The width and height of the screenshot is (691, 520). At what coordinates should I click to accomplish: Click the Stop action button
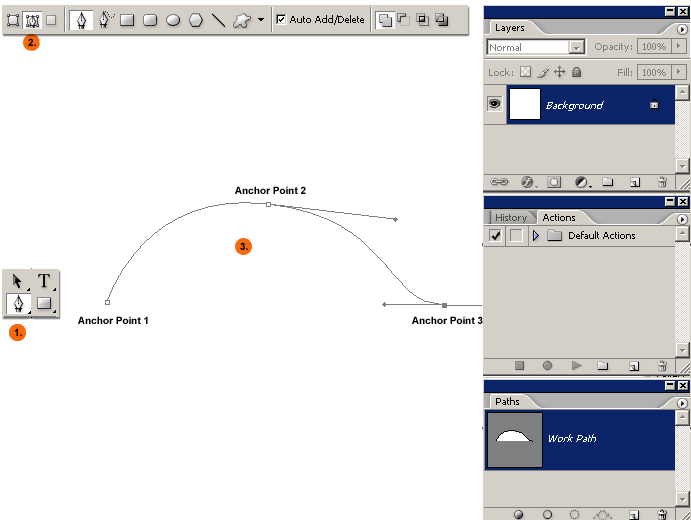[520, 365]
